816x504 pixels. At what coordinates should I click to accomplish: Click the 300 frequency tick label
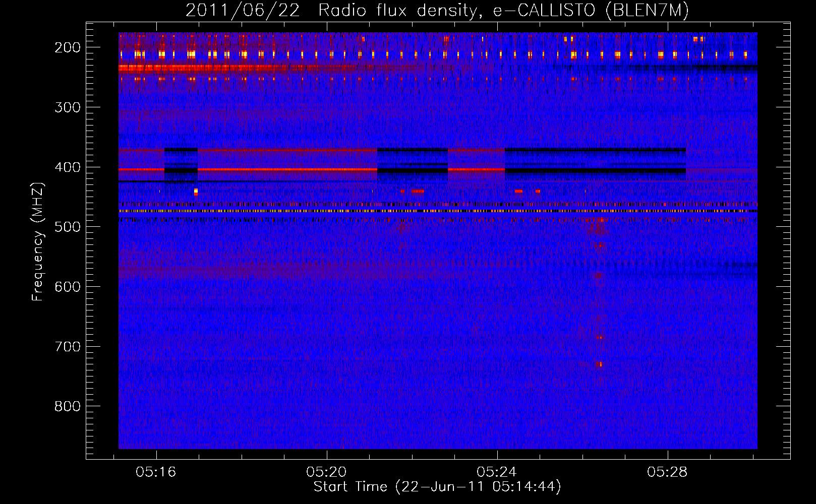(68, 107)
